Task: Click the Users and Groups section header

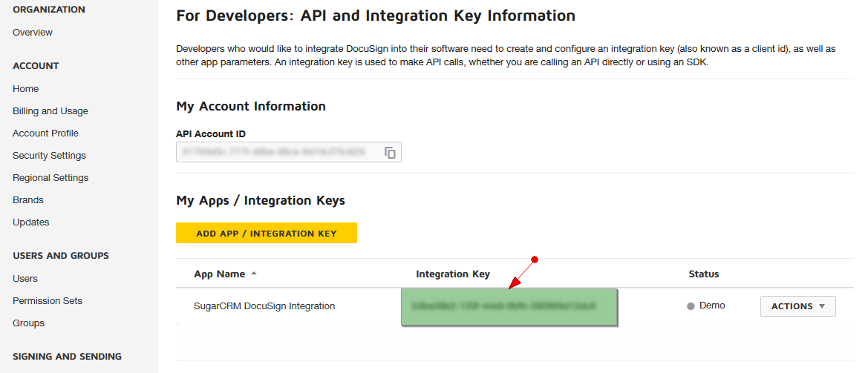Action: coord(61,256)
